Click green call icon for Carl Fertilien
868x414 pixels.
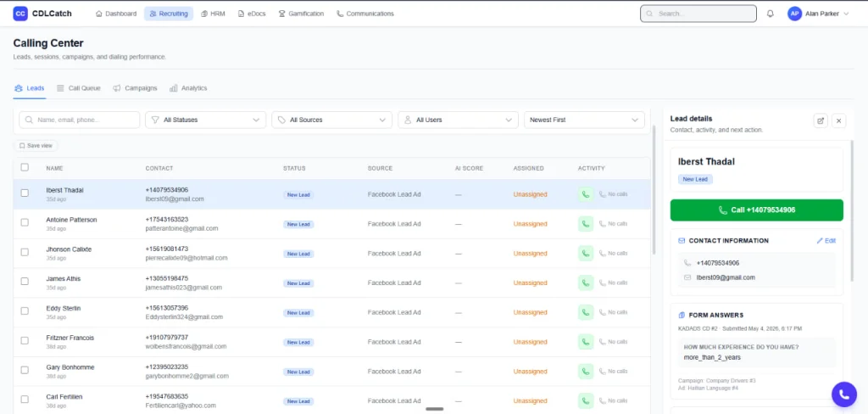tap(586, 400)
